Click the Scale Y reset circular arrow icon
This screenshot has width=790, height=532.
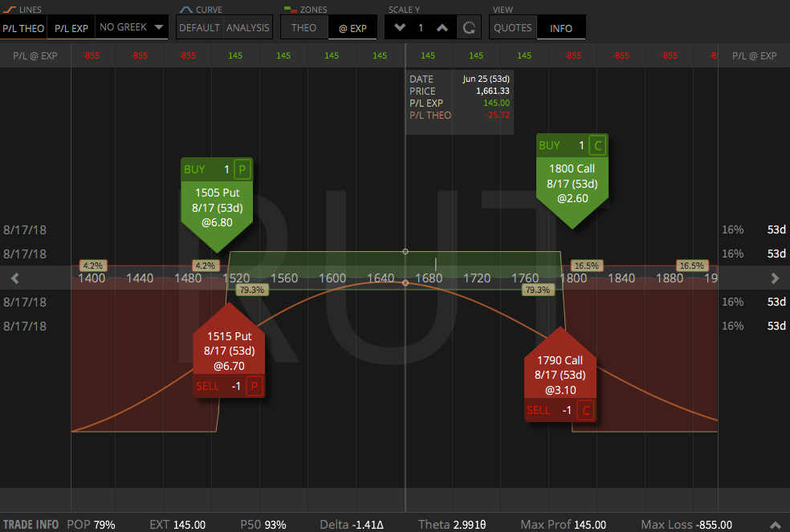469,26
